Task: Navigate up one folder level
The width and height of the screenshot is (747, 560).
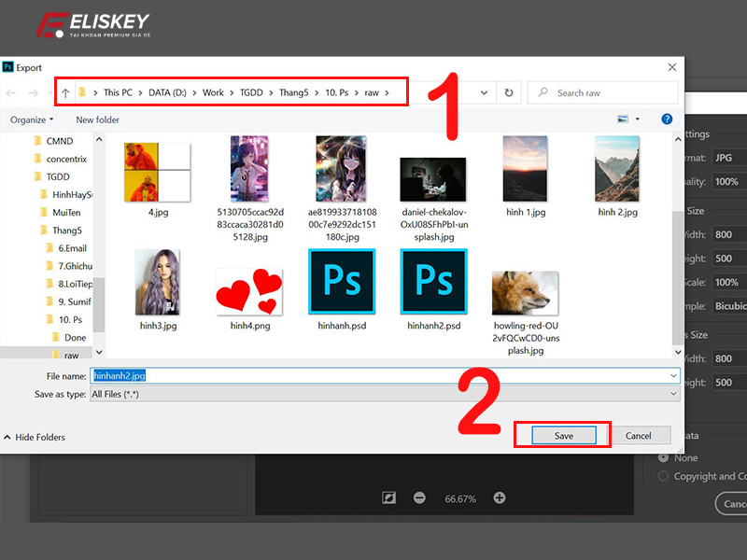Action: [x=65, y=92]
